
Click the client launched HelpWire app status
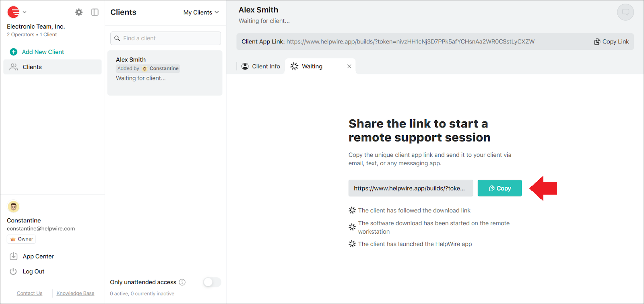(415, 244)
